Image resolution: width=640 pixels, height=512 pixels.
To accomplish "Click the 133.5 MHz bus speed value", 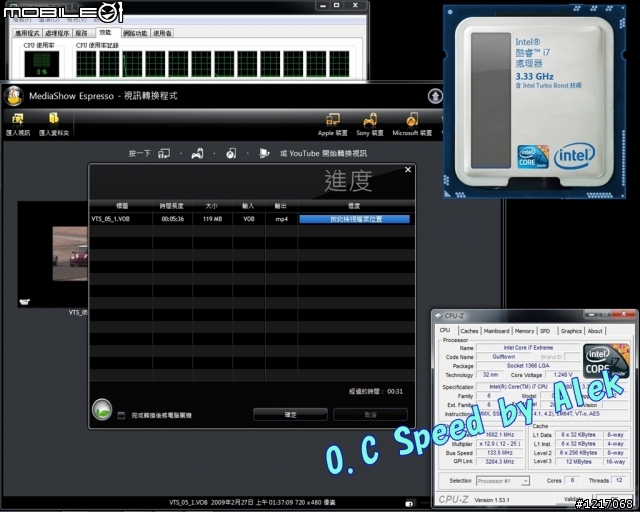I will coord(500,453).
